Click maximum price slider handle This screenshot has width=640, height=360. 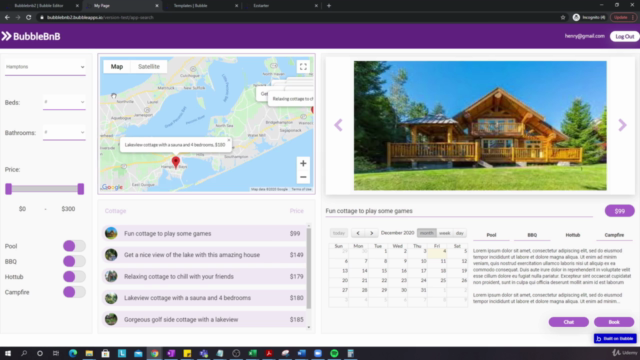(x=81, y=189)
